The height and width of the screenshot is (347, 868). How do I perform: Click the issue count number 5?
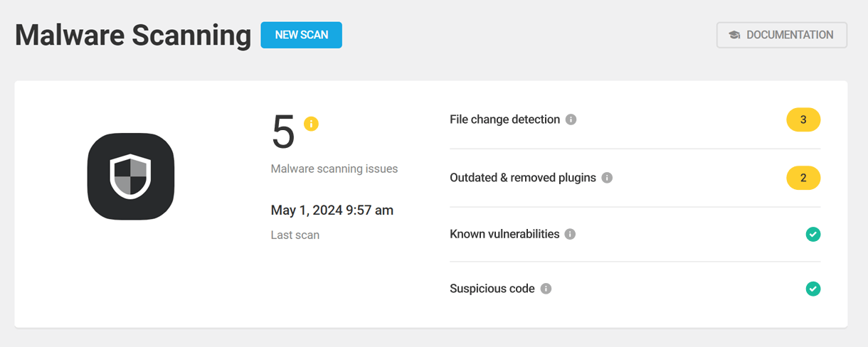pyautogui.click(x=283, y=132)
